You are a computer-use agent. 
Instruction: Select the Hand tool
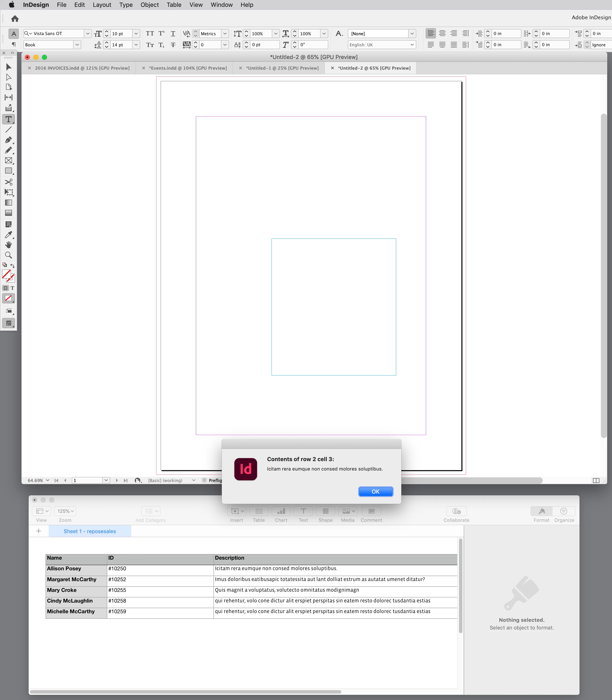(9, 245)
